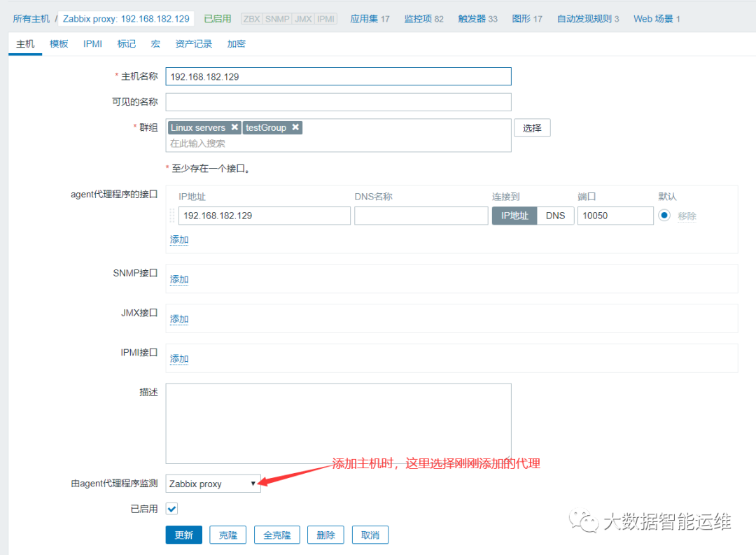Remove the testGroup tag
756x555 pixels.
pos(295,127)
